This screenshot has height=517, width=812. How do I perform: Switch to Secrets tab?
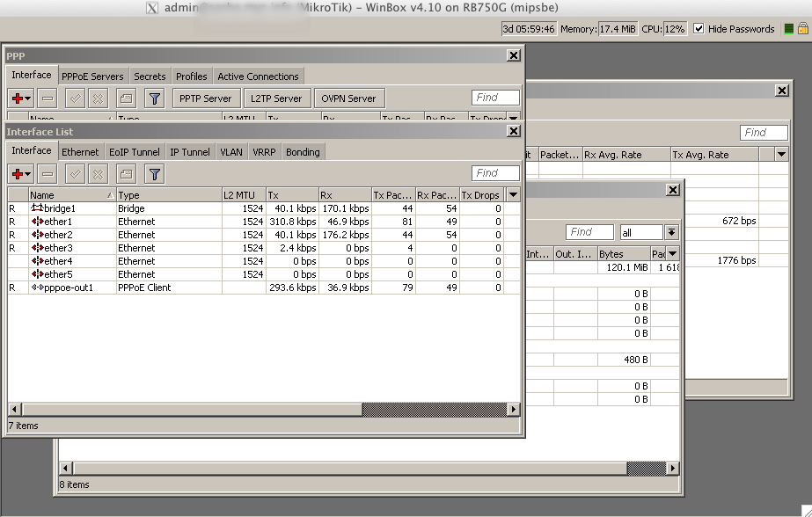click(x=150, y=76)
